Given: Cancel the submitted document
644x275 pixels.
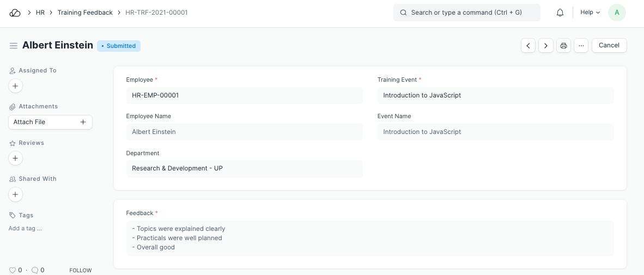Looking at the screenshot, I should pos(609,46).
